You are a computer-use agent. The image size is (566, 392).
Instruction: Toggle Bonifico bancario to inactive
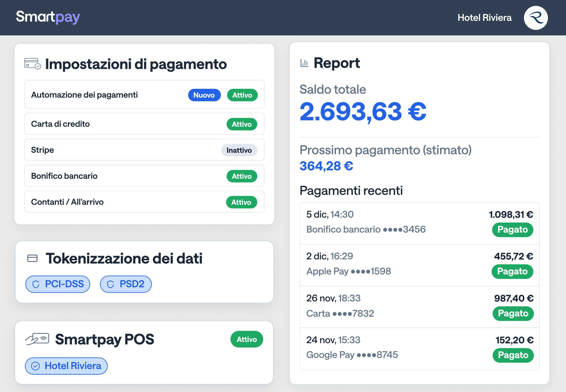point(242,176)
